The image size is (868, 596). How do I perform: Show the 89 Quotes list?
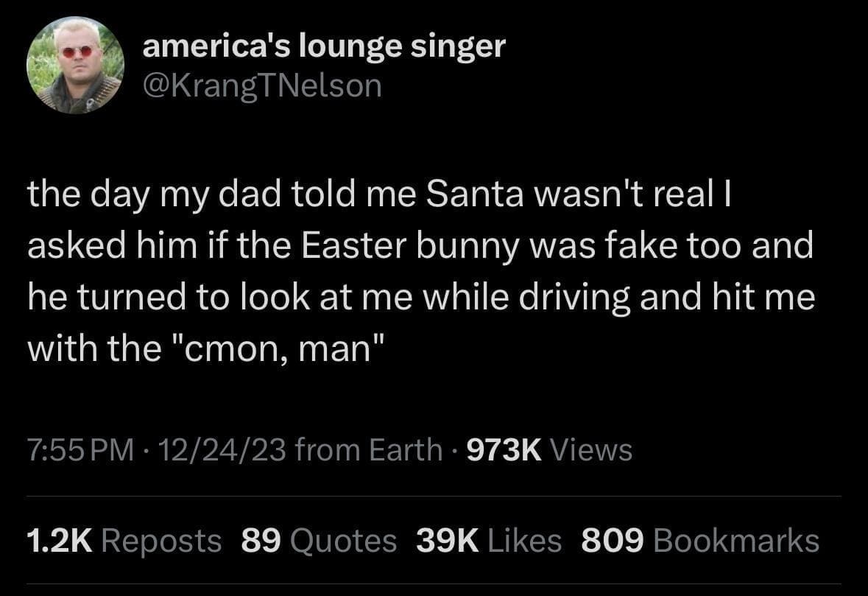(319, 541)
